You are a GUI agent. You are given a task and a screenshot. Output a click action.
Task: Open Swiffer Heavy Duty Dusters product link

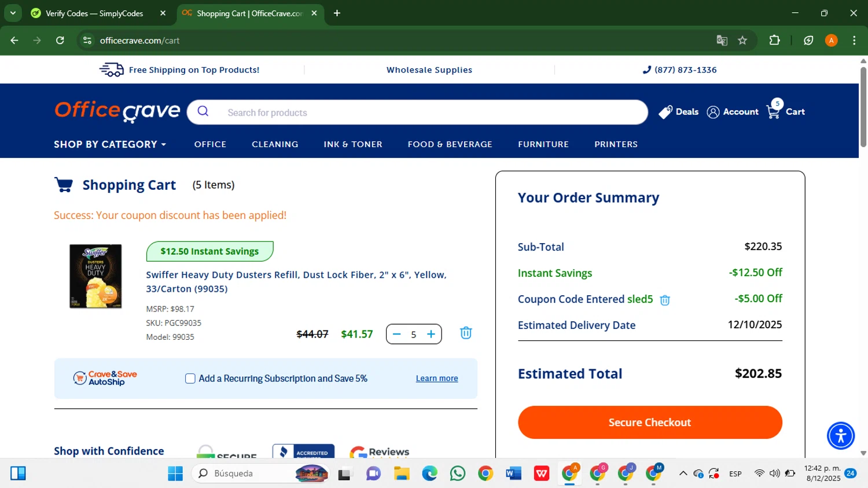[x=296, y=282]
